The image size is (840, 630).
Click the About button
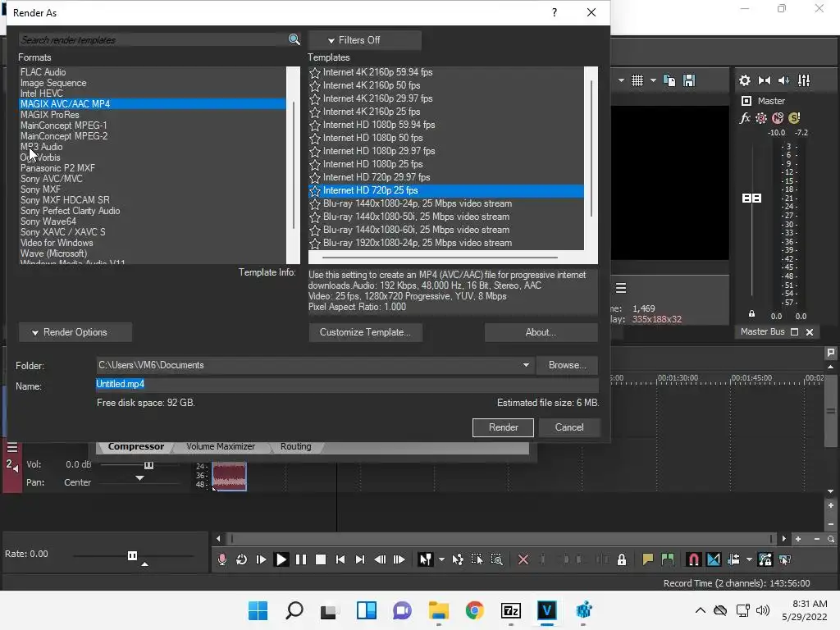point(541,332)
